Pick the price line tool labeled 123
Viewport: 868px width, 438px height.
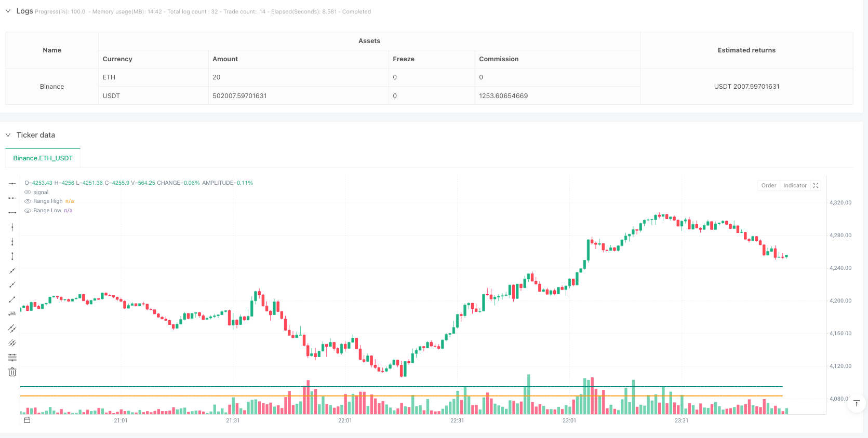coord(12,313)
